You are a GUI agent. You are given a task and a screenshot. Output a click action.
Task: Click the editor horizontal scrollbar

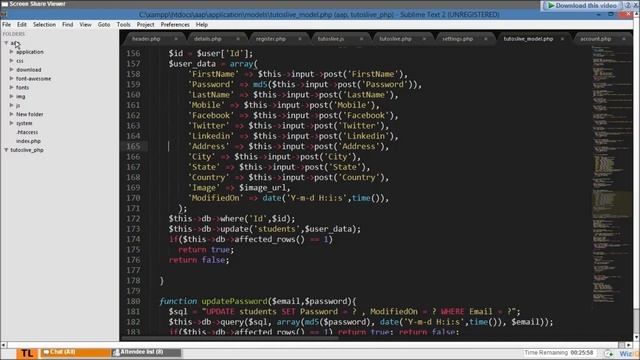click(229, 338)
